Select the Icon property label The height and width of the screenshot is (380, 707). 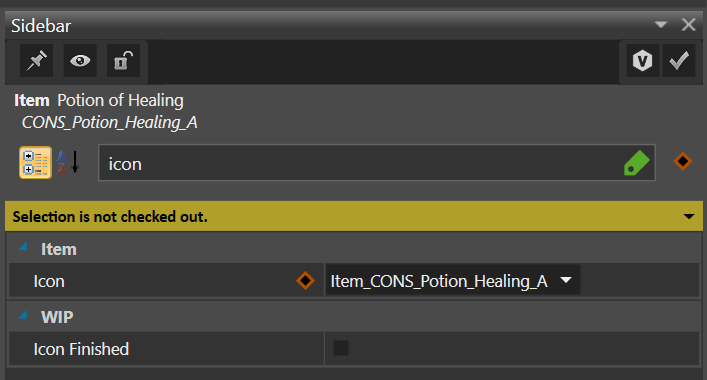(x=49, y=281)
